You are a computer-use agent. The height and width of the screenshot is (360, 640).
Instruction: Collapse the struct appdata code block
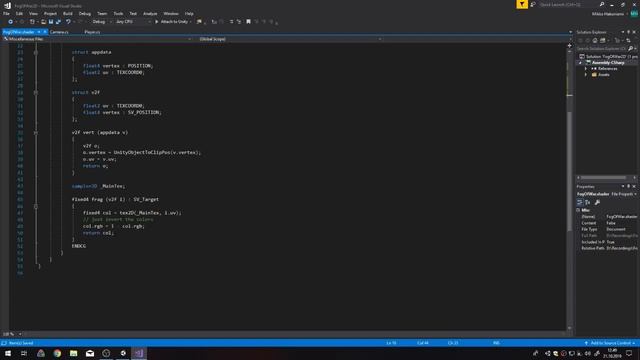tap(36, 52)
